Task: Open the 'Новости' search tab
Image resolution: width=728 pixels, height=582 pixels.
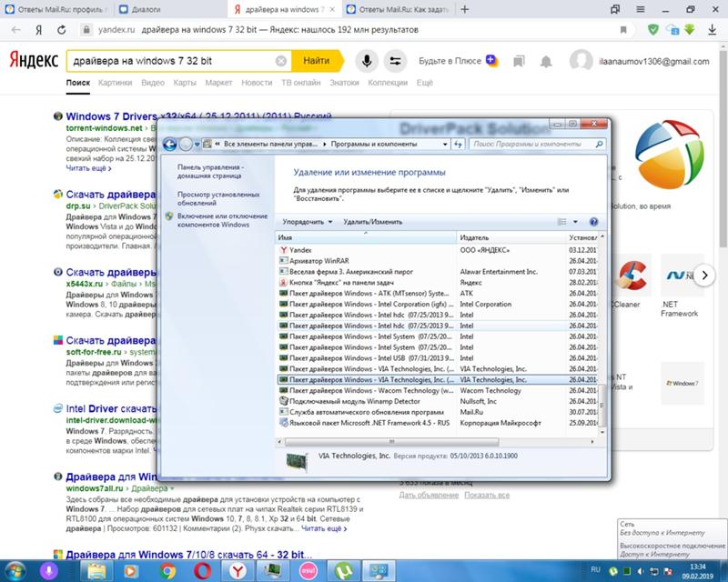Action: pyautogui.click(x=257, y=83)
